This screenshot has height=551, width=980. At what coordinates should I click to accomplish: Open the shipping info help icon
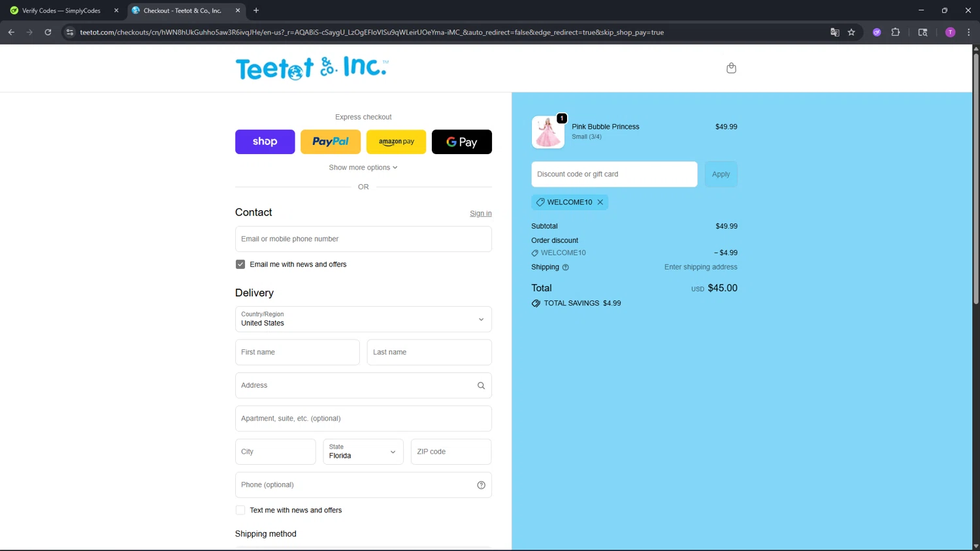click(566, 267)
